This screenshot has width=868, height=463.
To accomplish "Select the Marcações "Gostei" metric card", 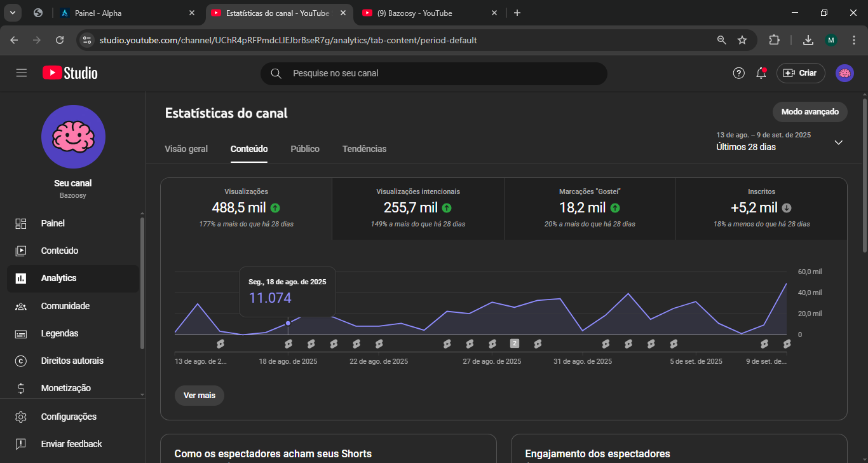I will click(590, 208).
